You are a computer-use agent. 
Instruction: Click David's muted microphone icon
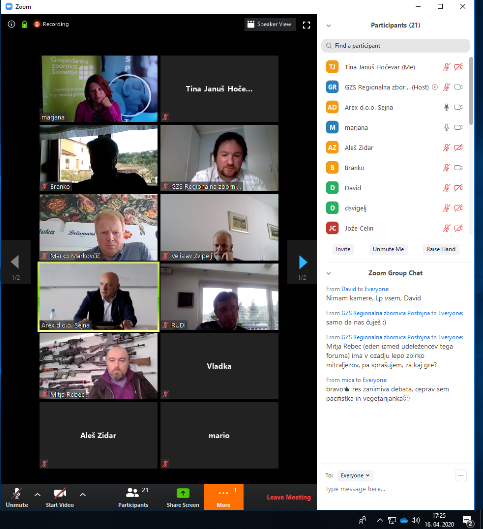(x=446, y=188)
